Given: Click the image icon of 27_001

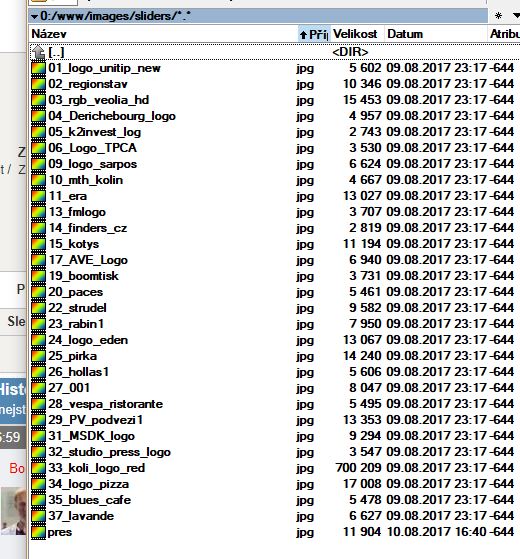Looking at the screenshot, I should pos(38,388).
